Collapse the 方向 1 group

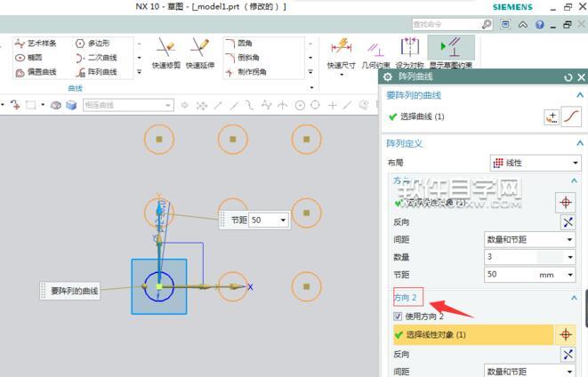pos(574,180)
